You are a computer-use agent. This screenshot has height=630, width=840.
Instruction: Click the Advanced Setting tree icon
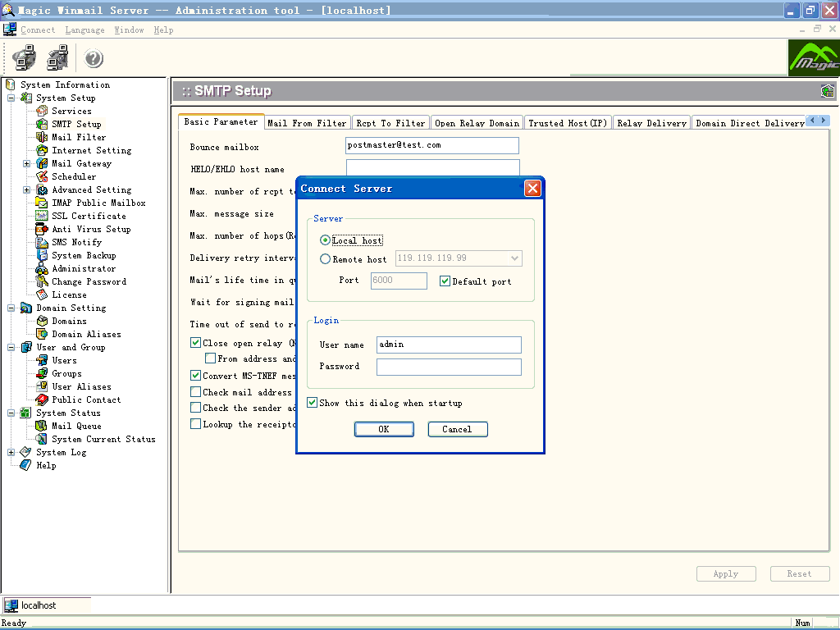click(x=42, y=189)
